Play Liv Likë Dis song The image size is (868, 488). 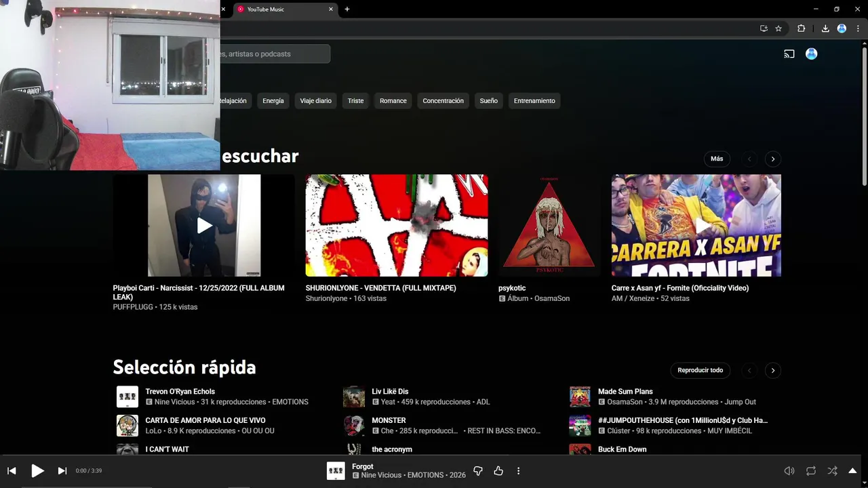[390, 391]
